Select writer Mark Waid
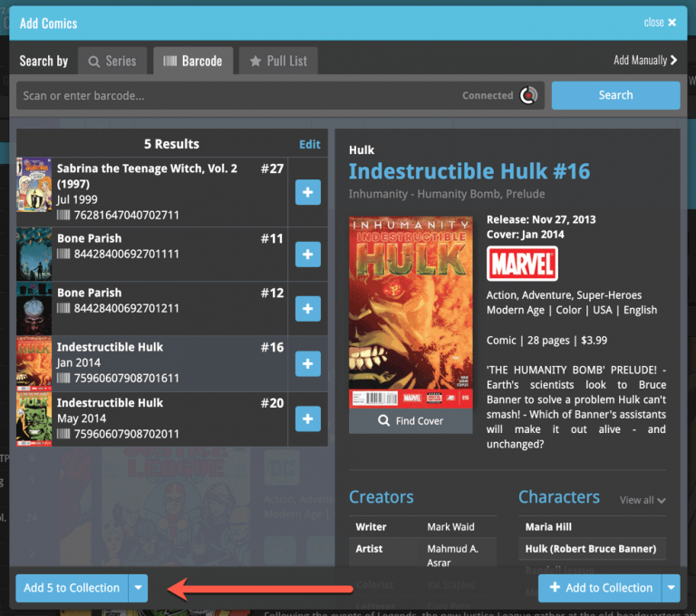The image size is (696, 616). click(450, 527)
